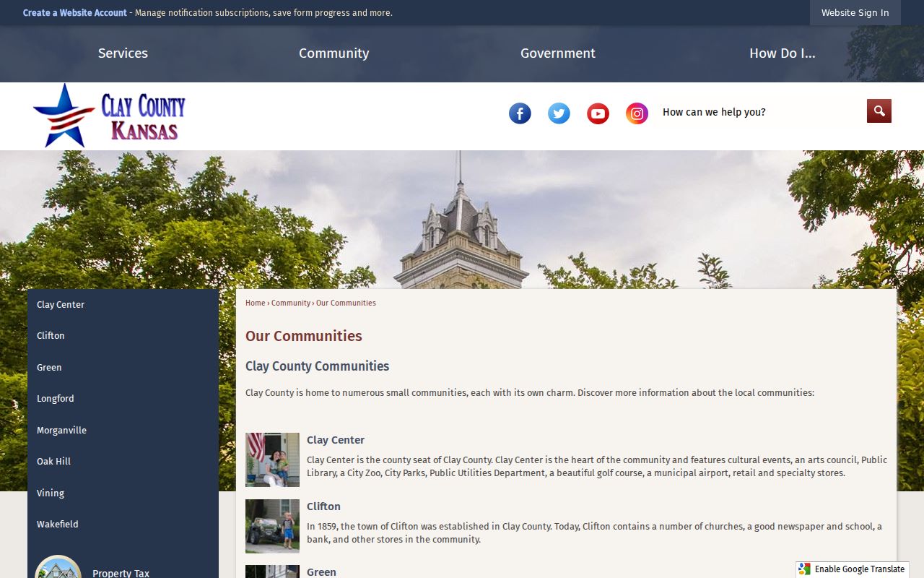Click the Property Tax link
Viewport: 924px width, 578px height.
tap(121, 573)
